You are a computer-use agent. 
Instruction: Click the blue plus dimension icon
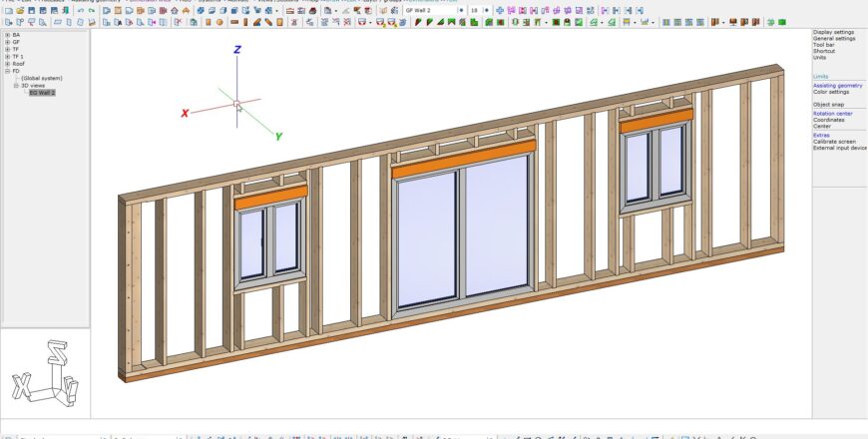(x=500, y=10)
